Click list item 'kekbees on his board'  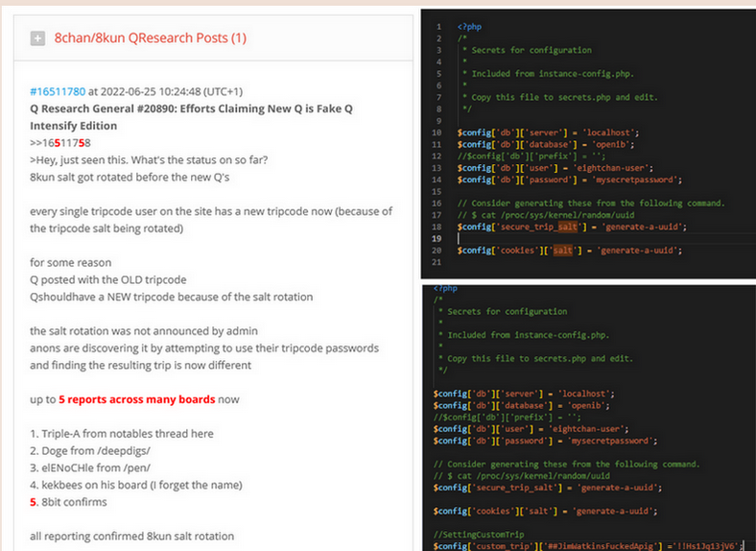(136, 485)
